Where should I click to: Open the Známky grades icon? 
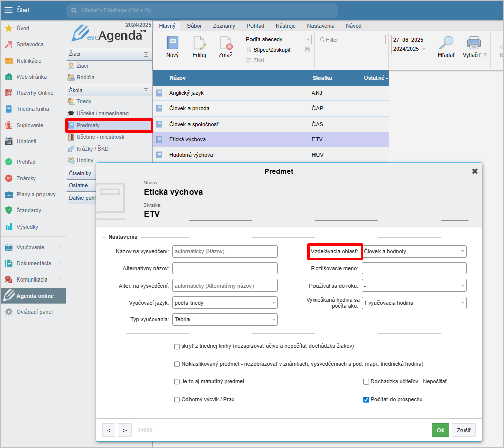9,178
